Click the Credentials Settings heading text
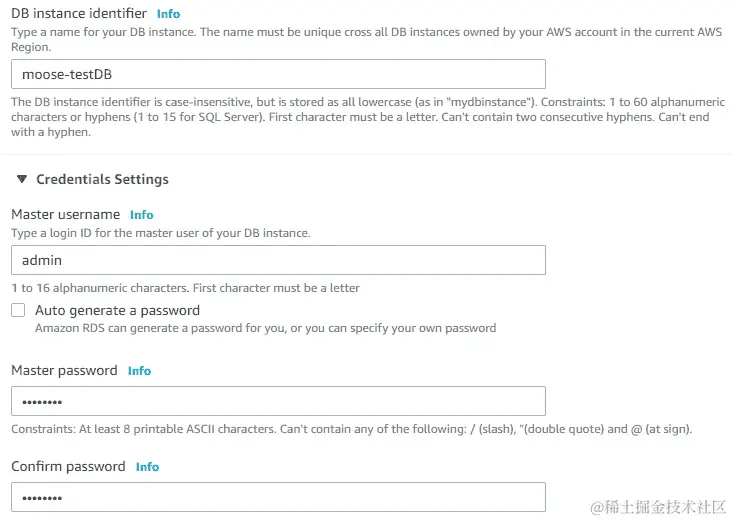The width and height of the screenshot is (732, 521). 102,180
